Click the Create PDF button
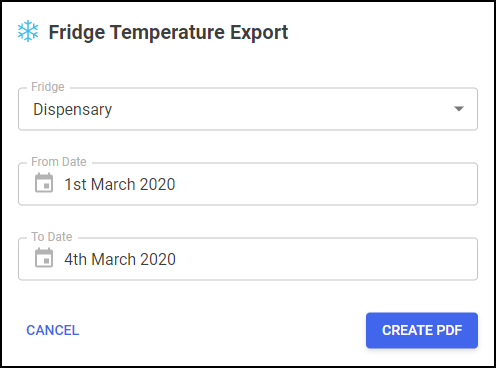This screenshot has height=368, width=496. coord(422,330)
